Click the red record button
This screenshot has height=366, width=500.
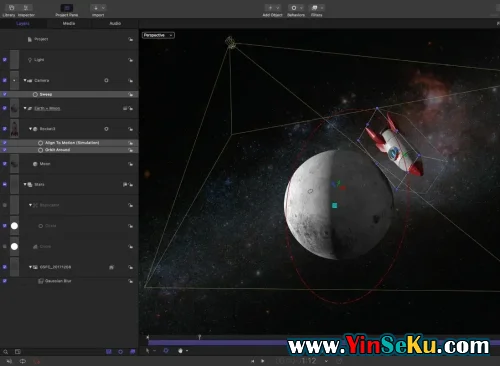[37, 361]
